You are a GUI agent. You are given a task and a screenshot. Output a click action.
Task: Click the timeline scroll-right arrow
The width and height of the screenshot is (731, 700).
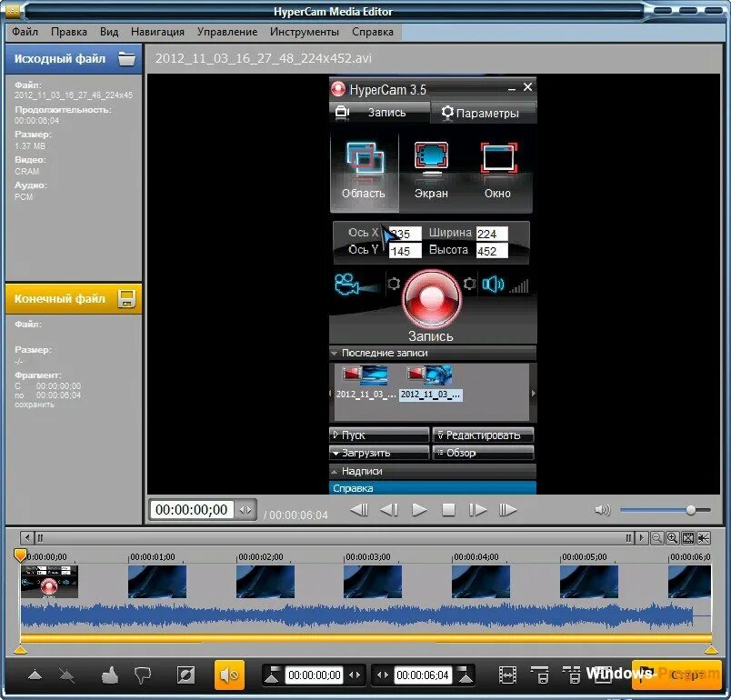coord(642,538)
